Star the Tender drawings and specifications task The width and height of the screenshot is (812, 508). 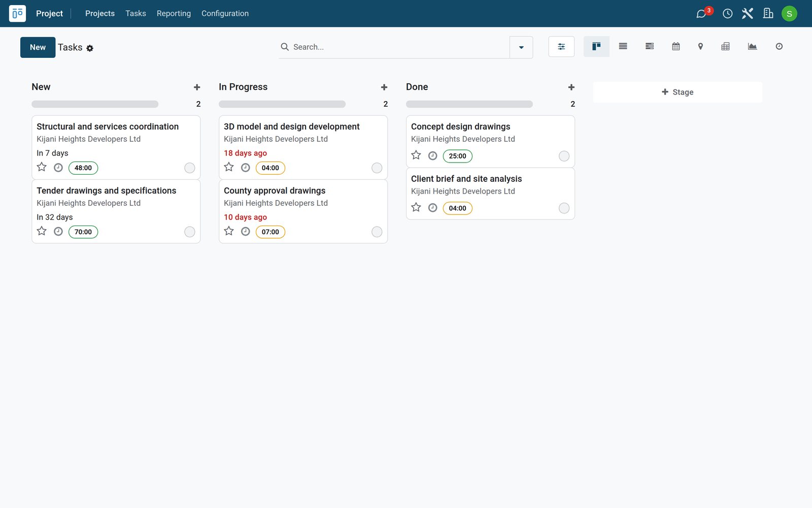pyautogui.click(x=42, y=231)
